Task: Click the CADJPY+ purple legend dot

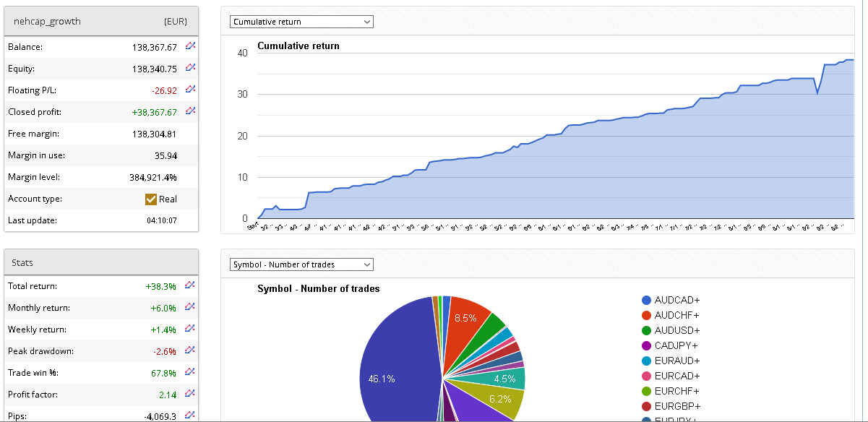Action: point(646,345)
